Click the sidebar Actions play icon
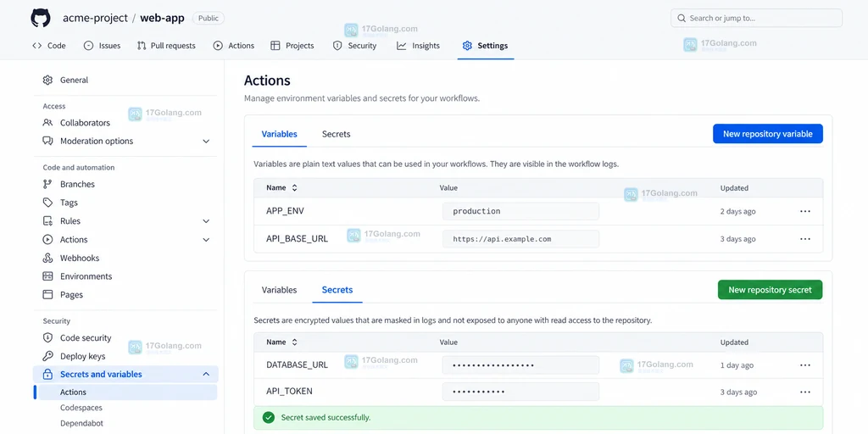This screenshot has height=434, width=868. tap(47, 240)
